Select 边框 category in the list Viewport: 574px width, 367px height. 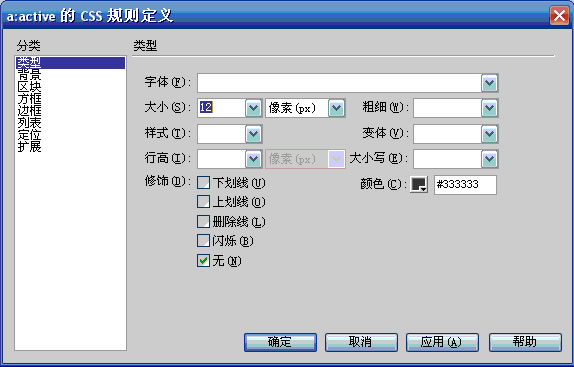(x=29, y=111)
